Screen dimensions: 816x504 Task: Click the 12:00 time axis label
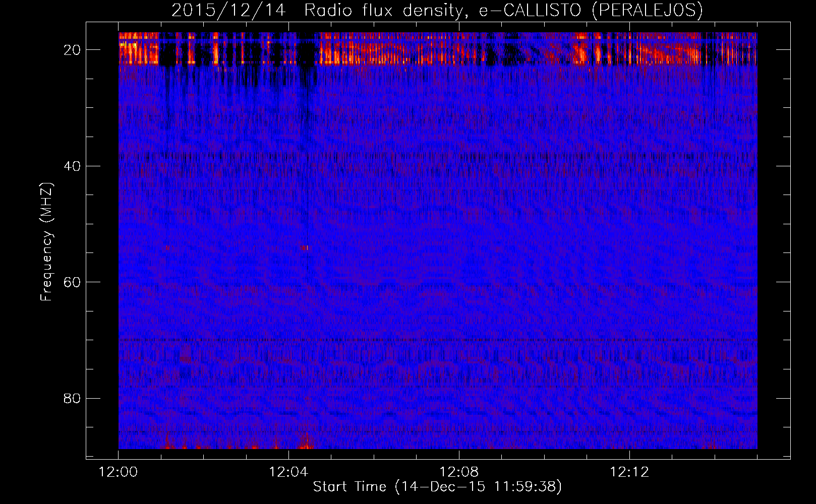click(x=119, y=472)
